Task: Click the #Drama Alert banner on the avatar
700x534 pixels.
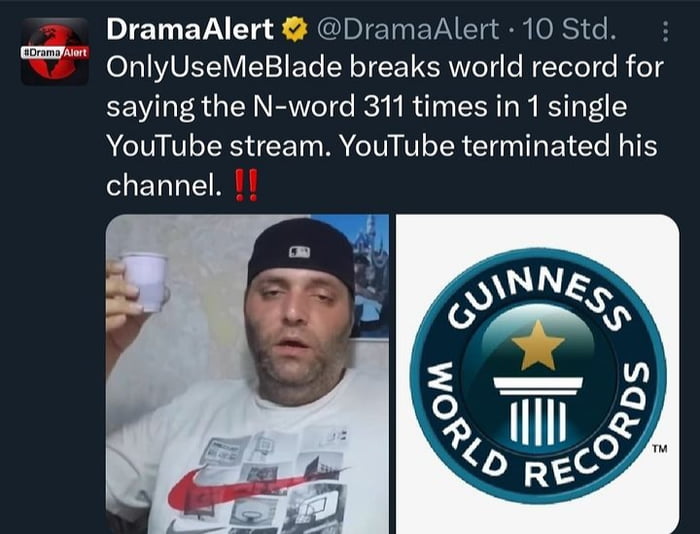Action: tap(55, 52)
